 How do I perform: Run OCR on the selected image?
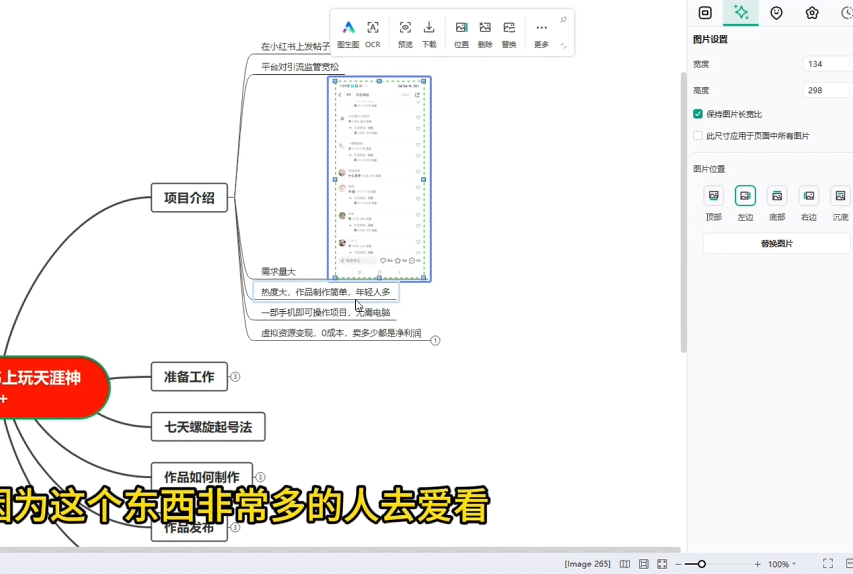click(373, 33)
